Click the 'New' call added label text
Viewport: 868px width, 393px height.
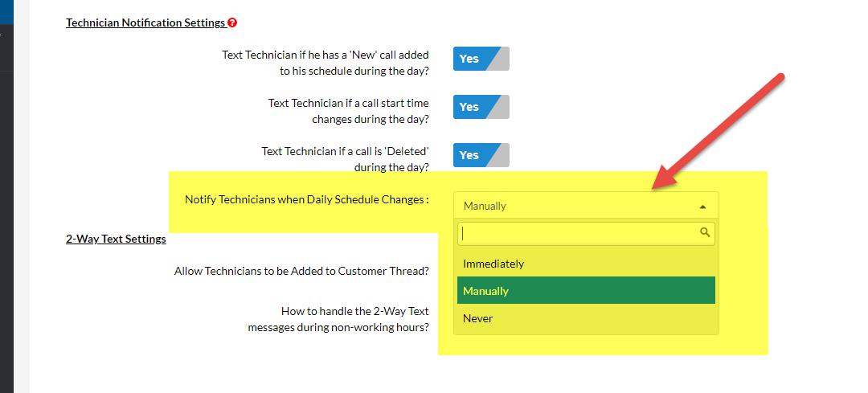(325, 63)
